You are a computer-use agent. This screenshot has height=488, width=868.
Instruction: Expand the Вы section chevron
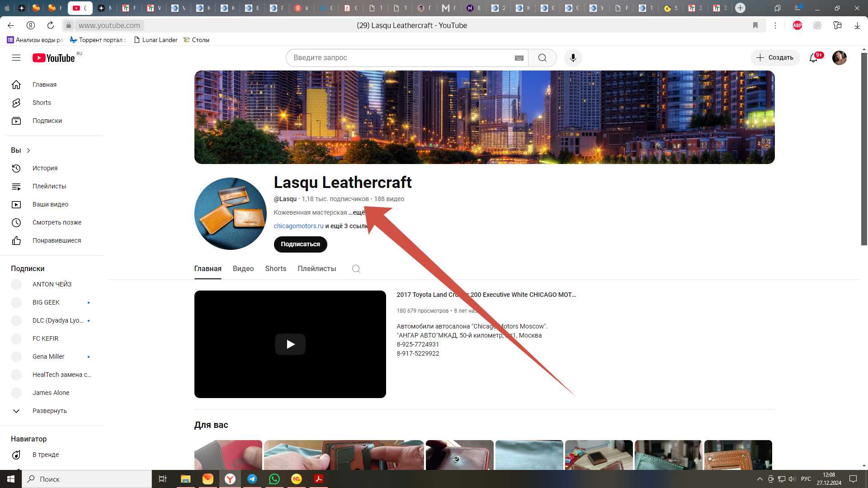(28, 150)
